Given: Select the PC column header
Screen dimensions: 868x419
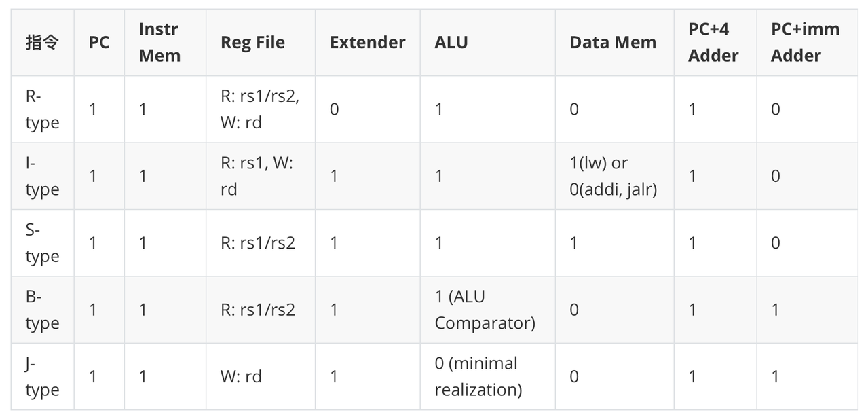Looking at the screenshot, I should 99,42.
